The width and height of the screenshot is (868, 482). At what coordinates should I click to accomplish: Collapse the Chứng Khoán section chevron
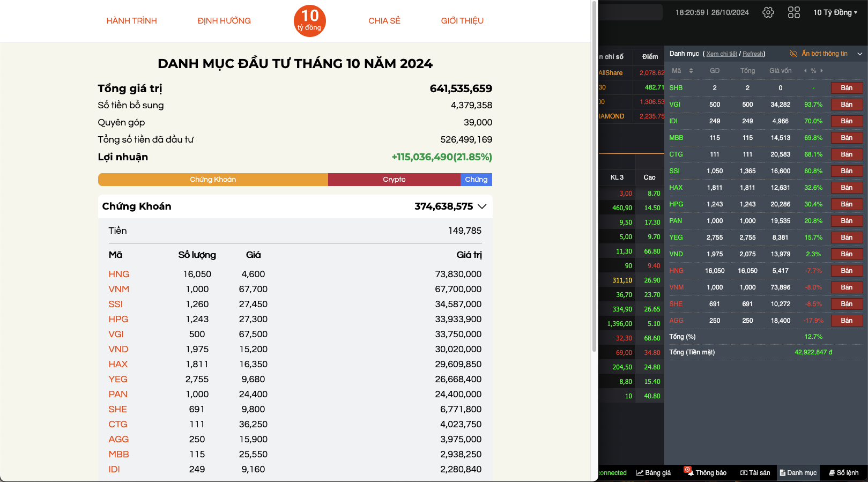tap(482, 206)
